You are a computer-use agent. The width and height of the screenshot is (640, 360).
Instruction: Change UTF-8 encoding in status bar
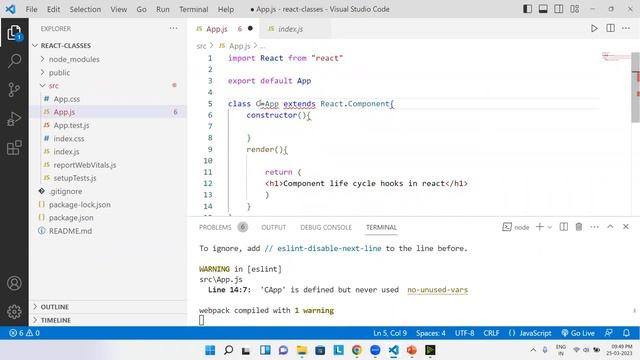point(464,333)
